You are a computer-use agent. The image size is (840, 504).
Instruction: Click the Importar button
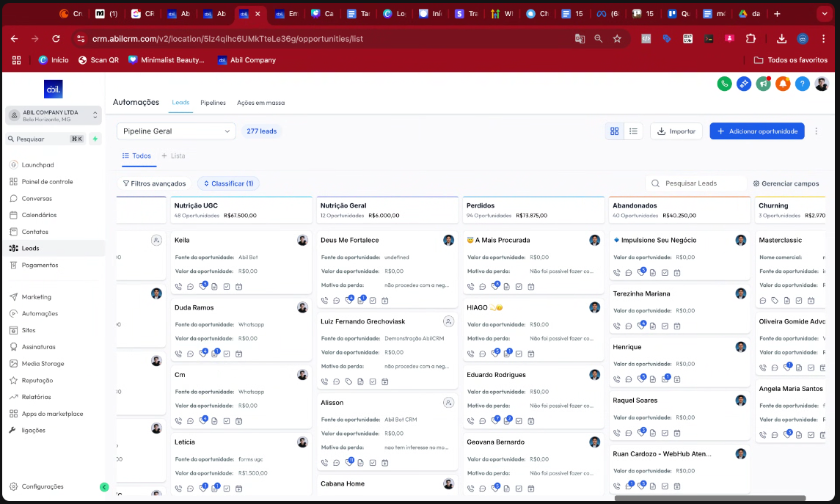coord(676,131)
